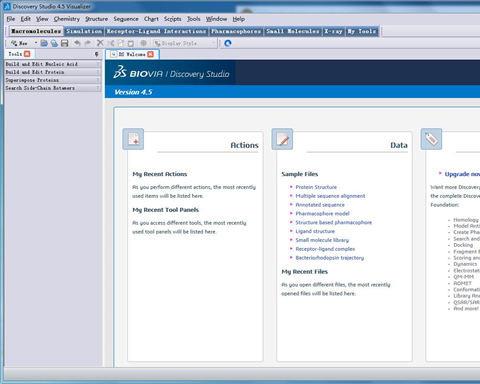Click the Copy icon in toolbar
Image resolution: width=480 pixels, height=384 pixels.
[121, 43]
